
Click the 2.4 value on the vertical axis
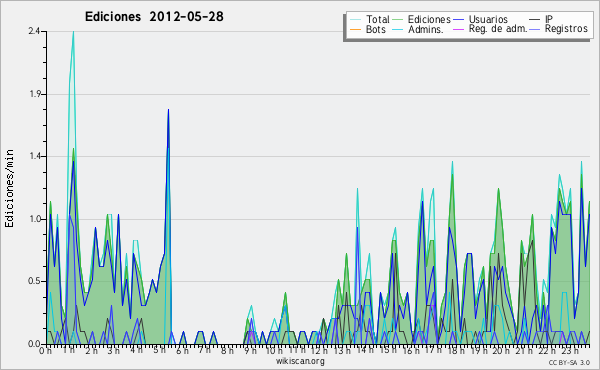[x=34, y=31]
